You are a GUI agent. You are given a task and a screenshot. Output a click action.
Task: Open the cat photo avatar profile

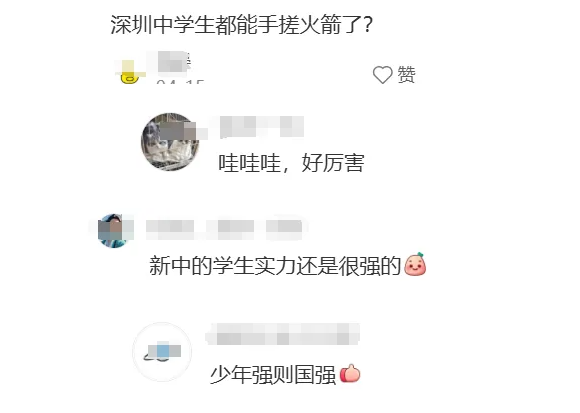coord(170,142)
